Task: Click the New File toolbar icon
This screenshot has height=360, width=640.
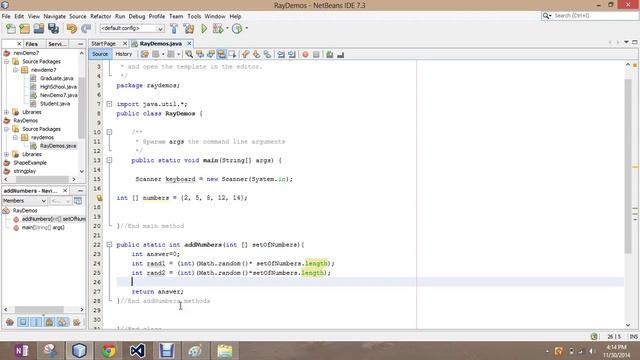Action: coord(11,29)
